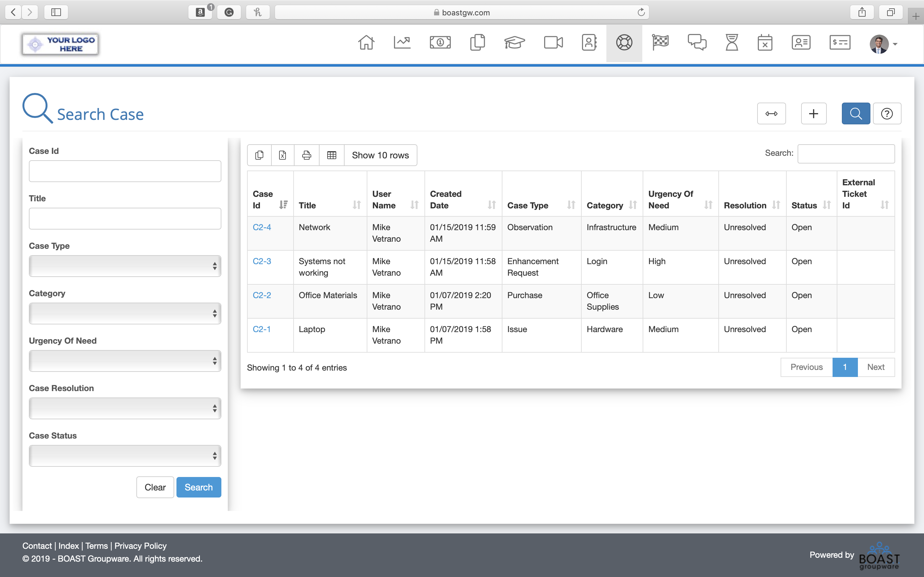Screen dimensions: 924x577
Task: Click the blue Search button in the filter form
Action: click(x=199, y=487)
